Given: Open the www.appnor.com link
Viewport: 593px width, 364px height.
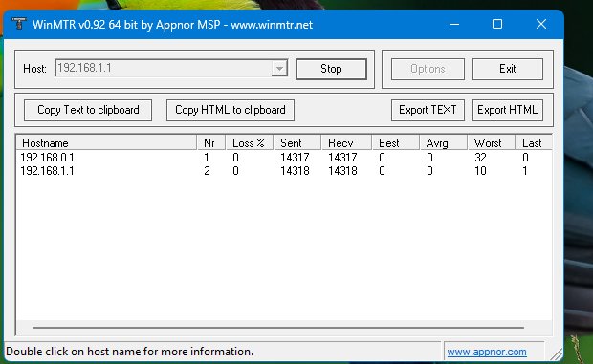Looking at the screenshot, I should tap(487, 352).
